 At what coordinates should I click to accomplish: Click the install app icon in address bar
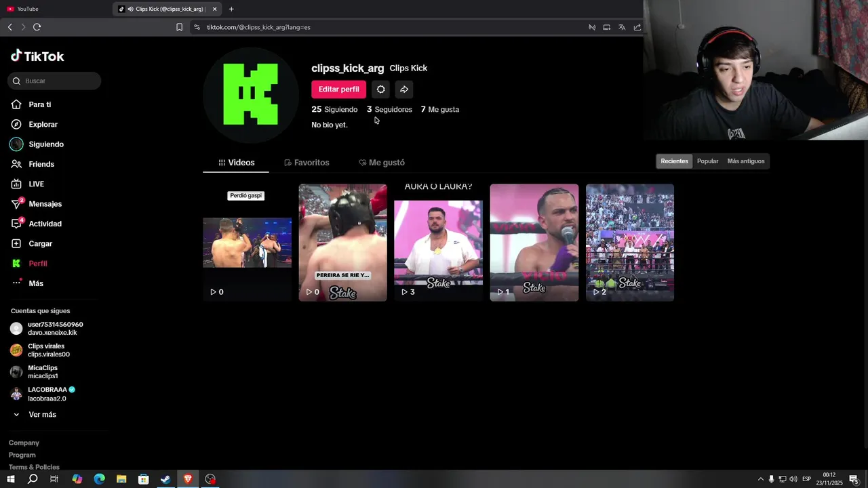pos(607,27)
